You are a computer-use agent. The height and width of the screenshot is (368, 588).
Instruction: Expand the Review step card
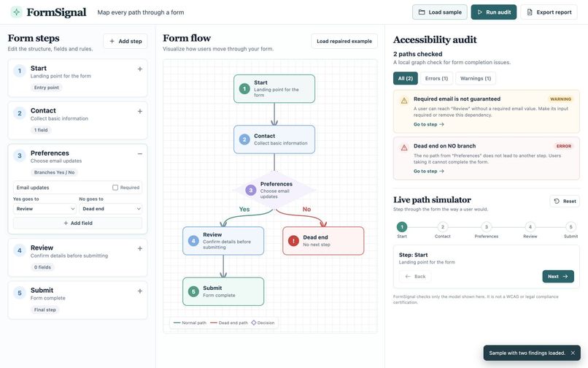[140, 248]
